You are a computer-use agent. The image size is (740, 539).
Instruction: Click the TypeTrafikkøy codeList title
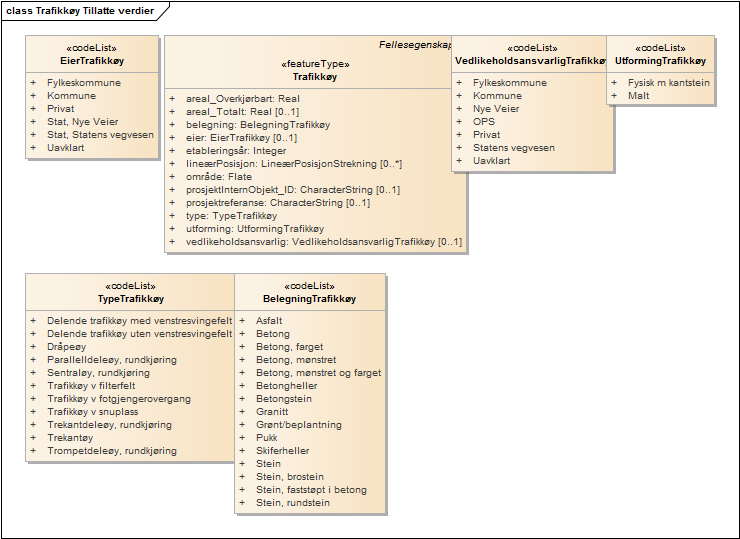[130, 298]
